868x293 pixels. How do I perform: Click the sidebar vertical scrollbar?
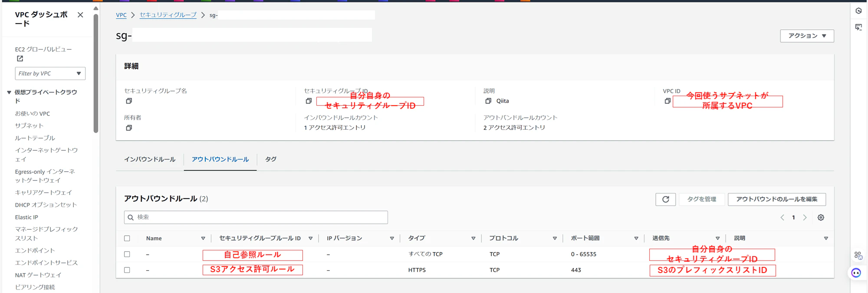pos(96,73)
